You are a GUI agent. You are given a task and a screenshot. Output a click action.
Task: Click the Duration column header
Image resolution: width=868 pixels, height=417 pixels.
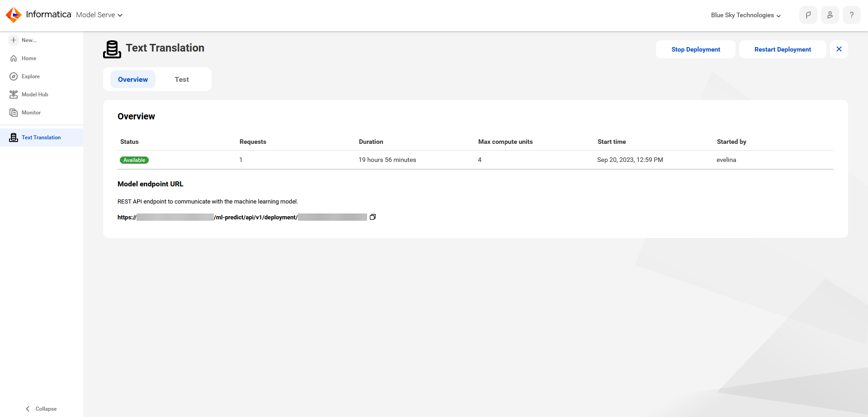371,142
